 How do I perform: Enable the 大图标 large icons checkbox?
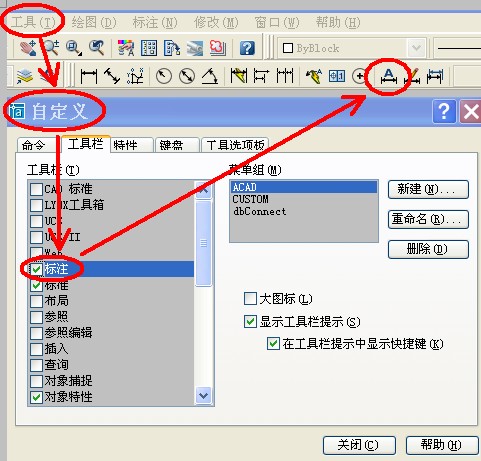250,299
